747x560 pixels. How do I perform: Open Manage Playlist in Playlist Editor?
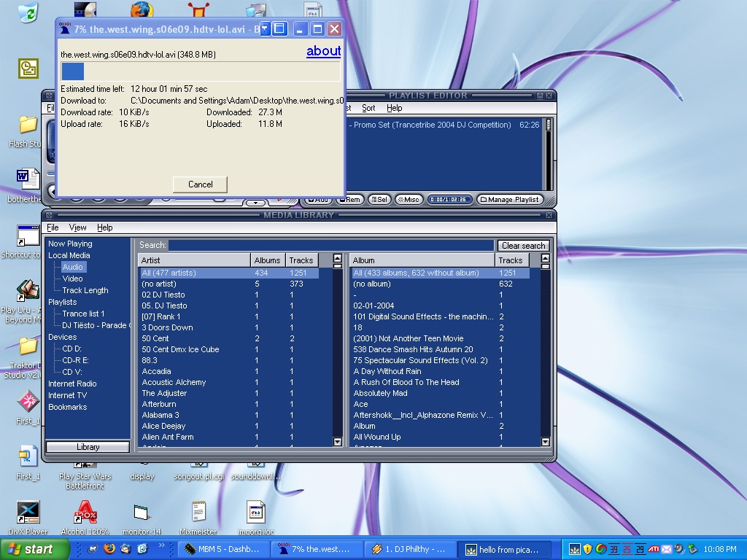(510, 200)
